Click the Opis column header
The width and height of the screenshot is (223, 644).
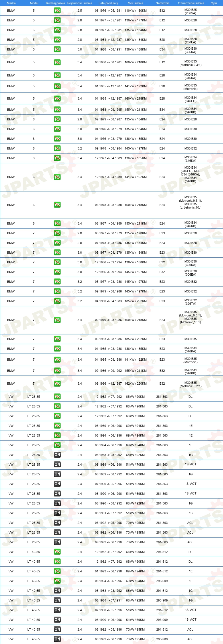(214, 3)
